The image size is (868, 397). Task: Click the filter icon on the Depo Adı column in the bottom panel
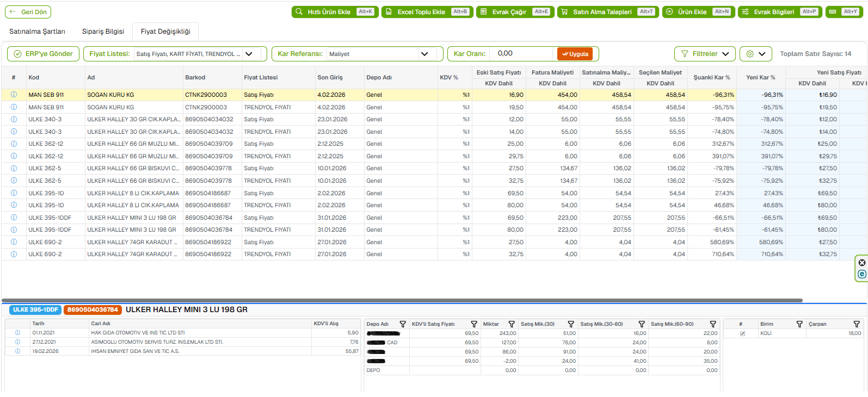(403, 324)
